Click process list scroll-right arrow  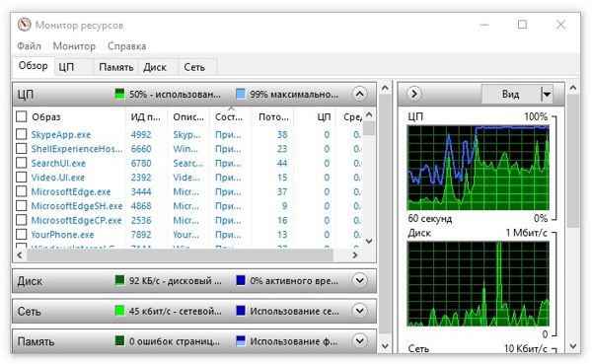[x=355, y=255]
